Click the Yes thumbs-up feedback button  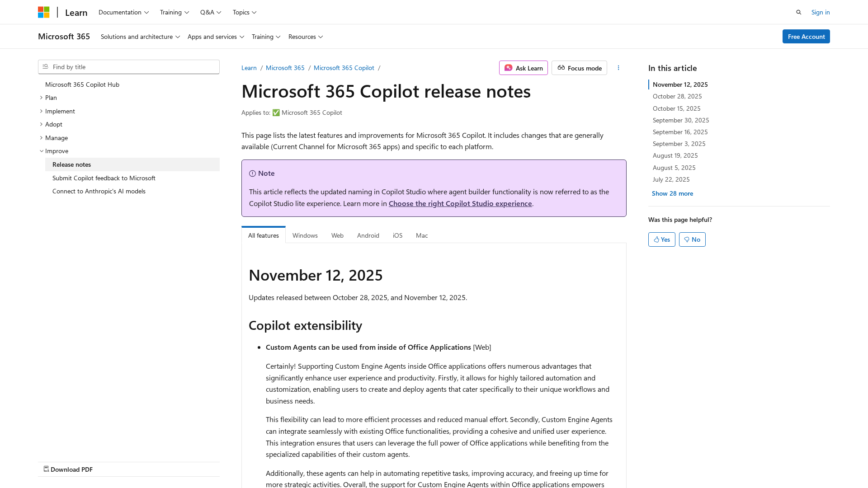pyautogui.click(x=661, y=239)
